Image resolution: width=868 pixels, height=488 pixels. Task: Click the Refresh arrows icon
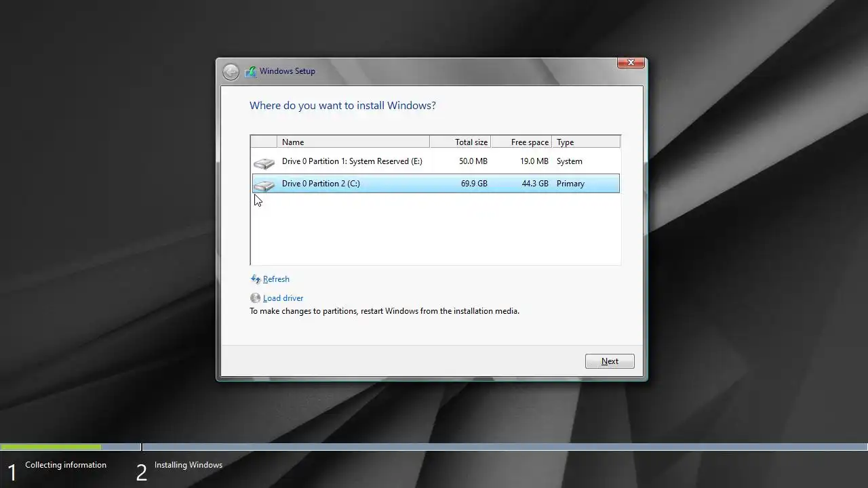(256, 279)
